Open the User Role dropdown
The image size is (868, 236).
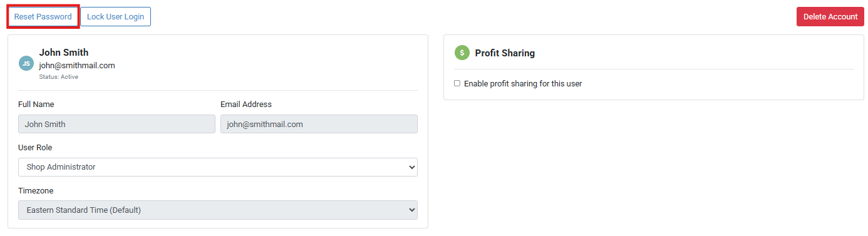[218, 167]
